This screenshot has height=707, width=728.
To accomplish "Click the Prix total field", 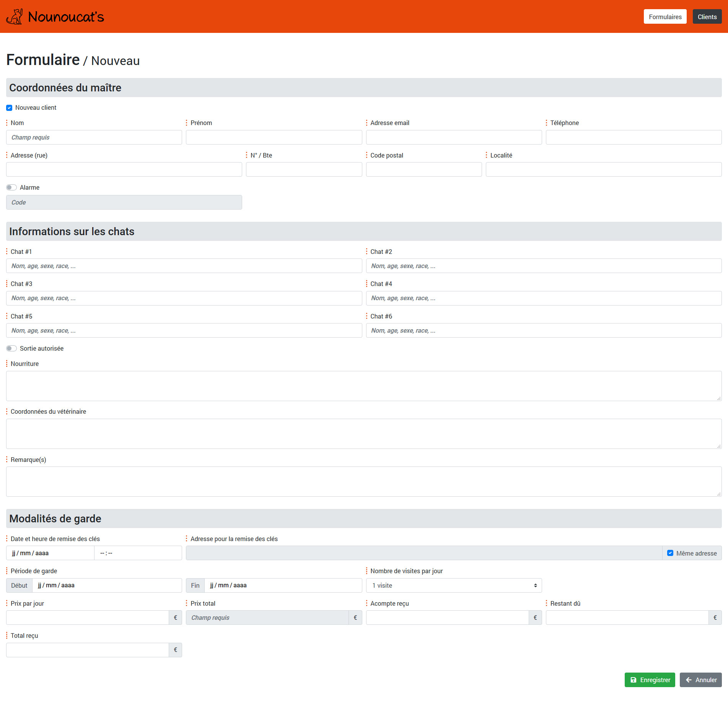I will coord(267,618).
